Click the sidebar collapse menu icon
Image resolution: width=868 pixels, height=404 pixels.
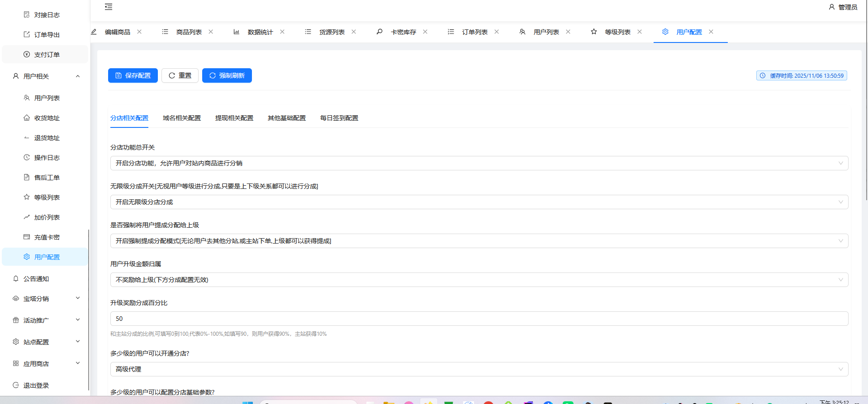click(109, 7)
